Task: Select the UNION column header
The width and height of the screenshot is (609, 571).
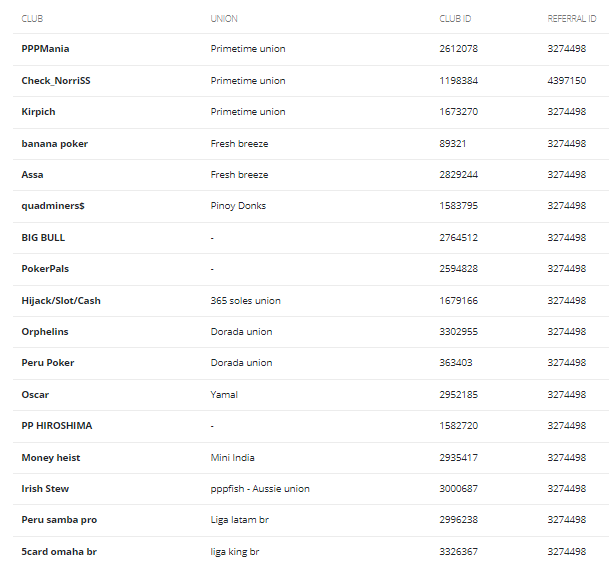Action: point(224,19)
